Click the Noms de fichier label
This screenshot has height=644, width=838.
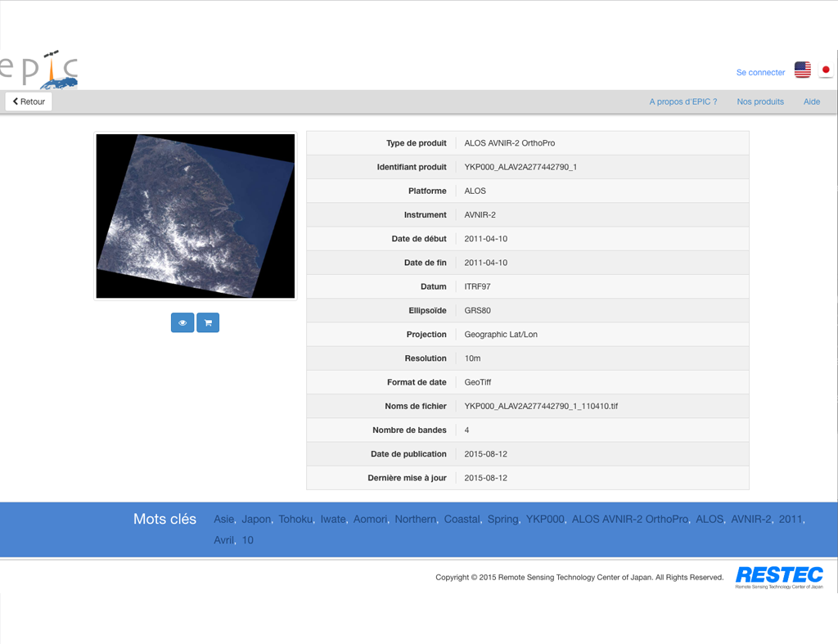click(x=415, y=406)
